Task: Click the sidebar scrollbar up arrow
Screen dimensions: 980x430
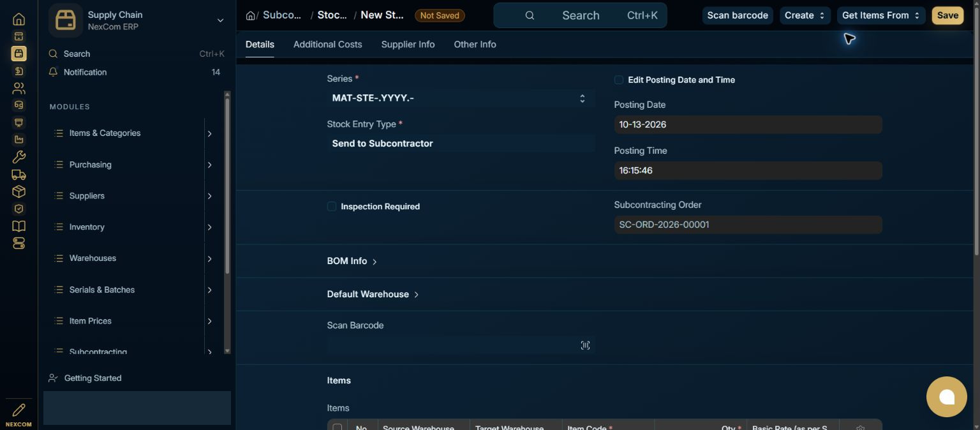Action: click(x=227, y=94)
